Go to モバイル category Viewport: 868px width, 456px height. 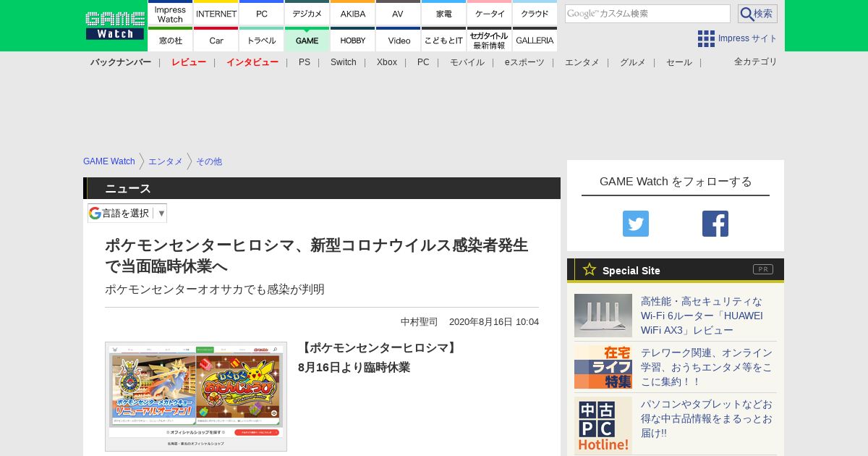(x=467, y=62)
